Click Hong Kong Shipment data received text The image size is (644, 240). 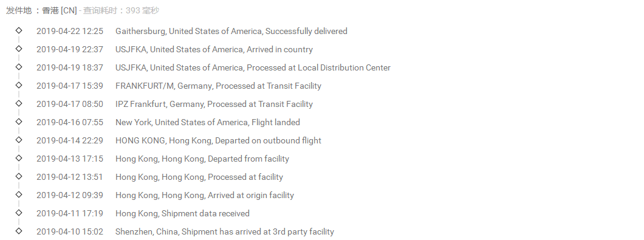tap(182, 213)
